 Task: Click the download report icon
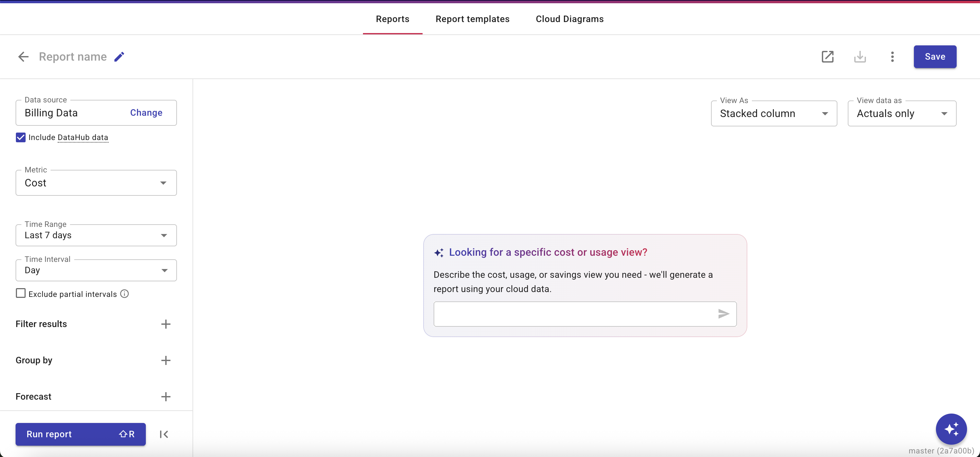[860, 57]
